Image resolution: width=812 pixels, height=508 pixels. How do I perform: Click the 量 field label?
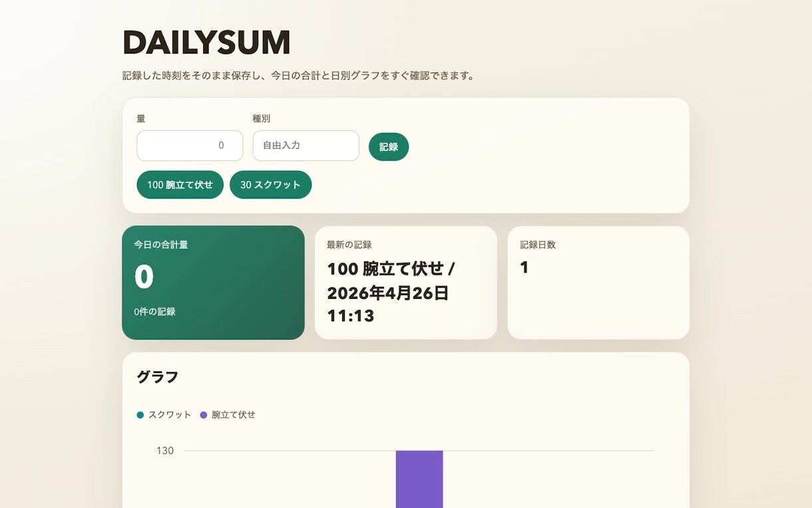tap(141, 119)
